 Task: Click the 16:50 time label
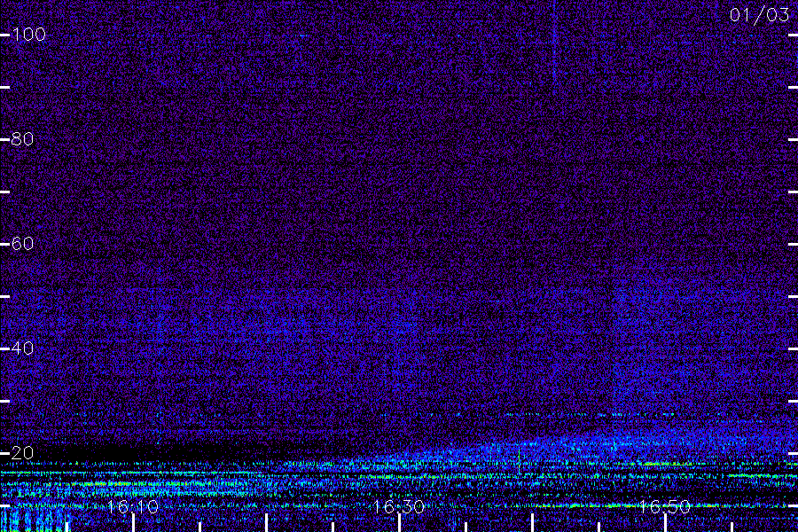click(665, 506)
